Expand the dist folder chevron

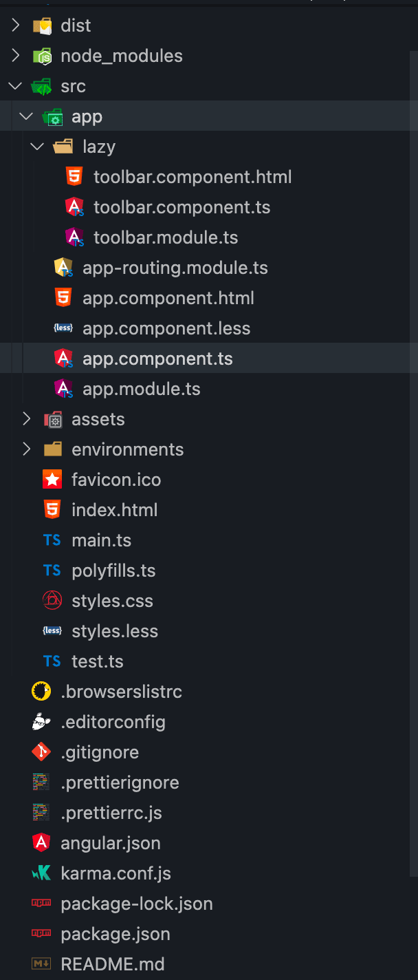point(16,25)
